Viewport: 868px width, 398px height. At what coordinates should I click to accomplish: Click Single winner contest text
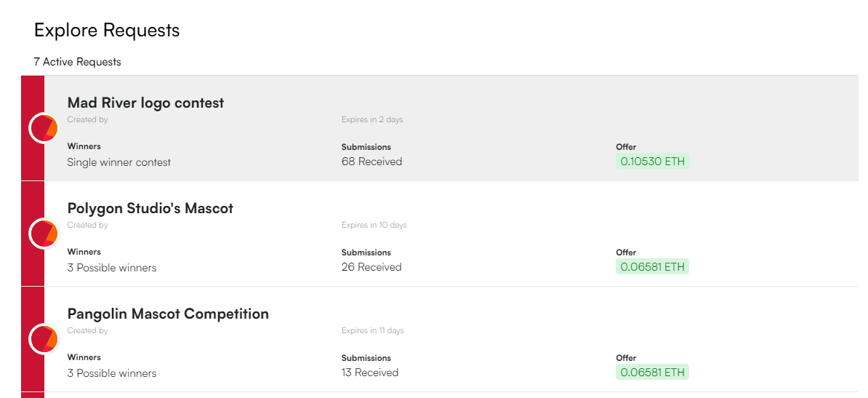point(118,162)
